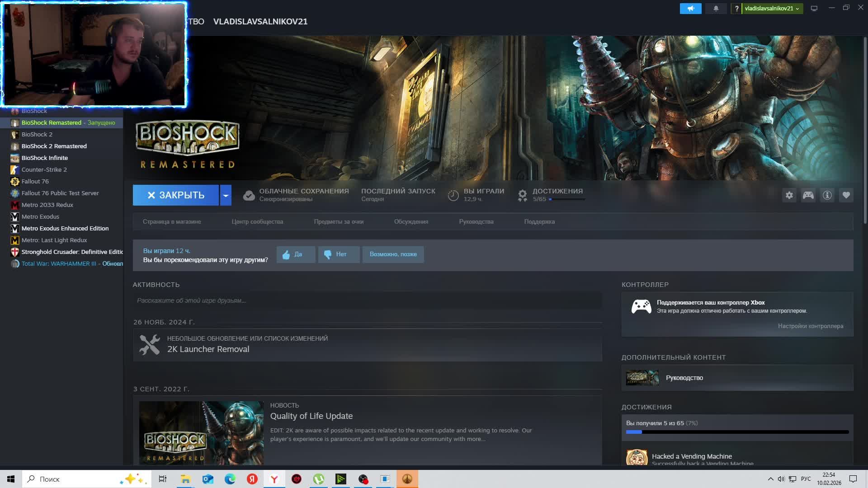Screen dimensions: 868x488
Task: Open Центр сообщества tab
Action: (x=257, y=222)
